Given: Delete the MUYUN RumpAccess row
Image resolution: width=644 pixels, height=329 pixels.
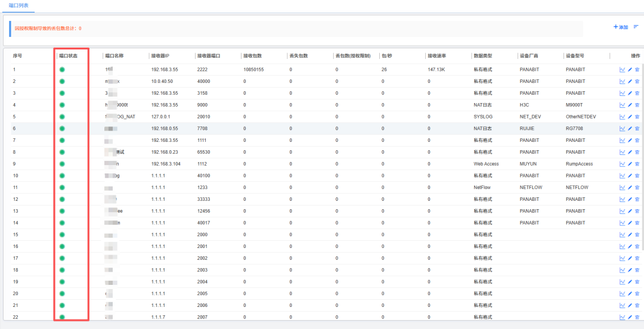Looking at the screenshot, I should point(637,164).
